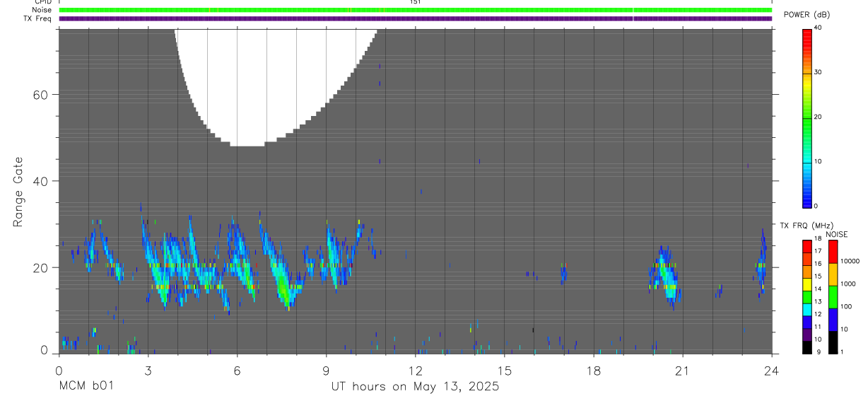This screenshot has height=401, width=868.
Task: Click the CPID row label
Action: click(44, 2)
